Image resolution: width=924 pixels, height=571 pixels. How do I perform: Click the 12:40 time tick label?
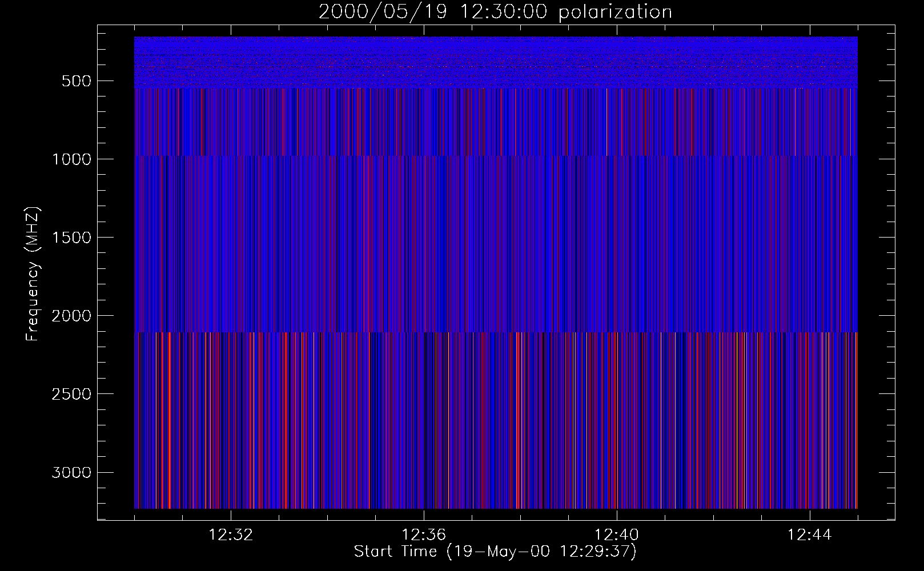pyautogui.click(x=617, y=535)
